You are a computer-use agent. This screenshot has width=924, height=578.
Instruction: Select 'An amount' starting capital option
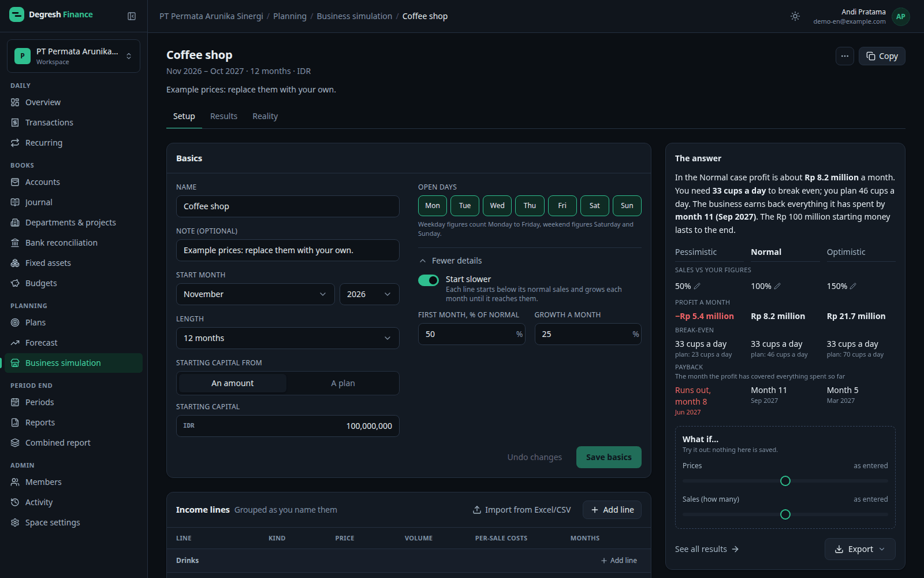[x=232, y=383]
